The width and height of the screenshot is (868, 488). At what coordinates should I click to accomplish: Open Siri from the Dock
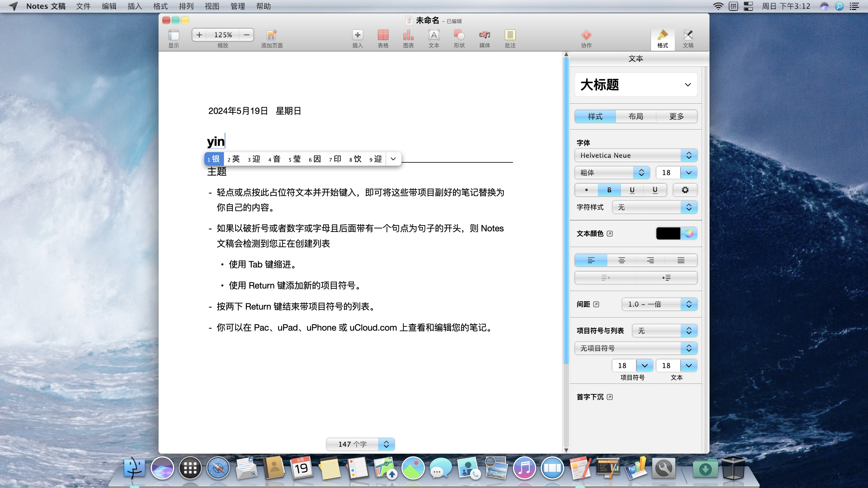pyautogui.click(x=162, y=468)
